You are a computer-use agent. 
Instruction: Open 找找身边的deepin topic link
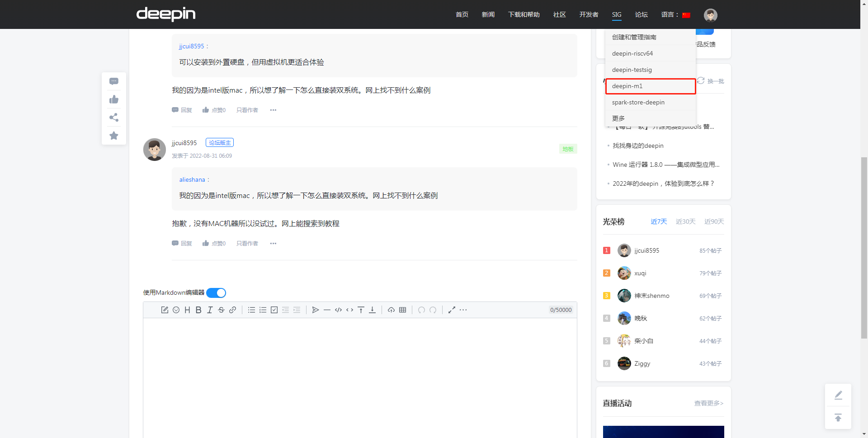(x=638, y=146)
